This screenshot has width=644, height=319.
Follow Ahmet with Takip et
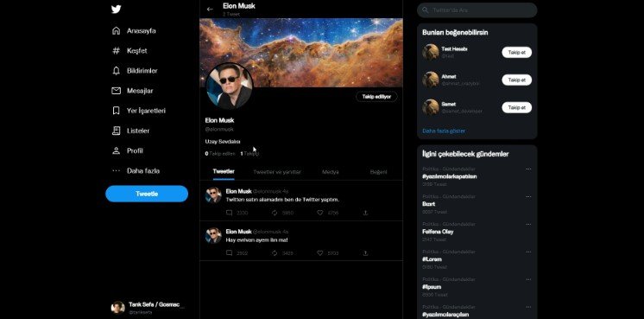tap(517, 80)
